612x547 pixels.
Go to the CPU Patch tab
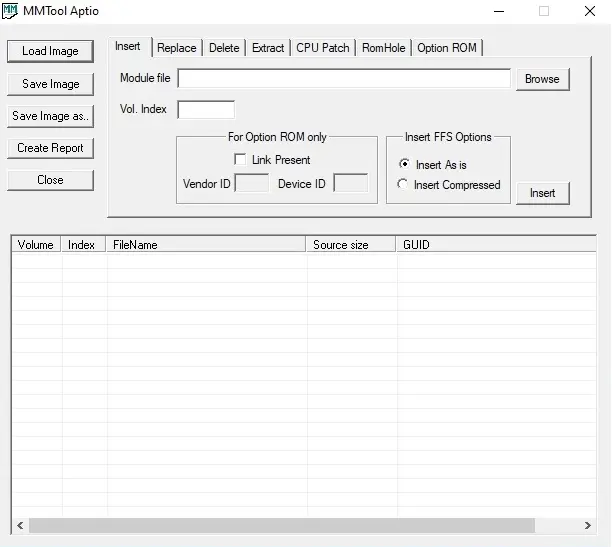point(323,48)
